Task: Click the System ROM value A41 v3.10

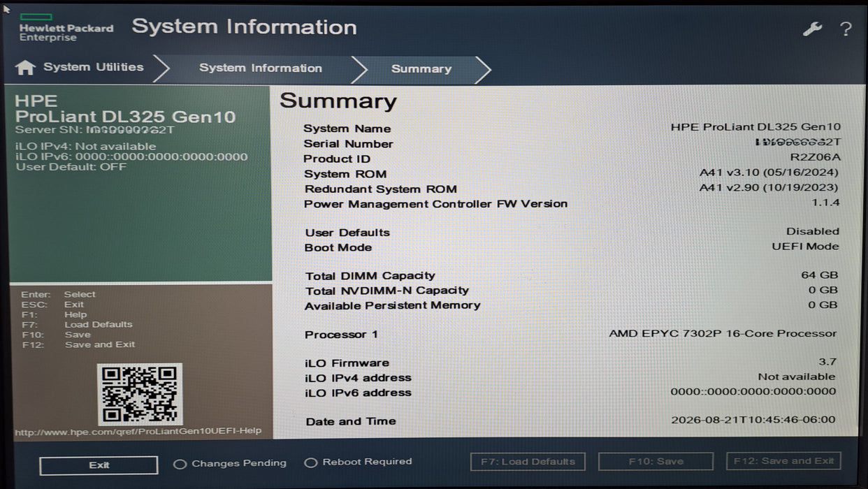Action: click(769, 173)
